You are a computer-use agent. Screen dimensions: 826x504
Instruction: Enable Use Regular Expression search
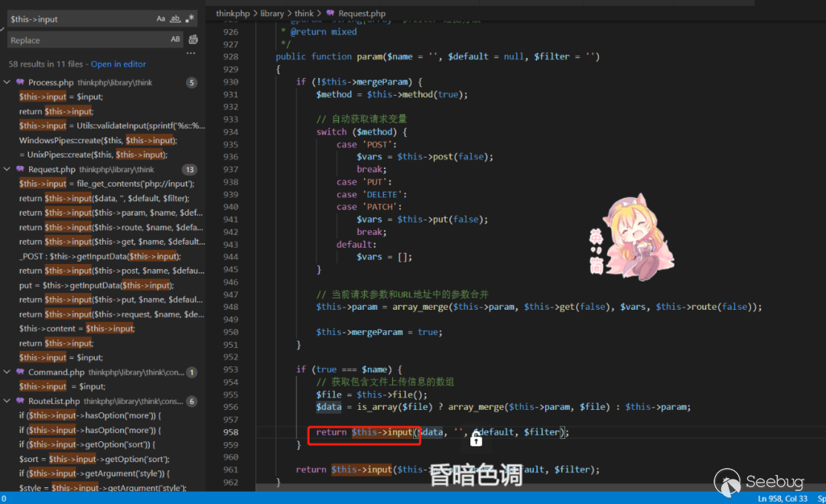(190, 18)
